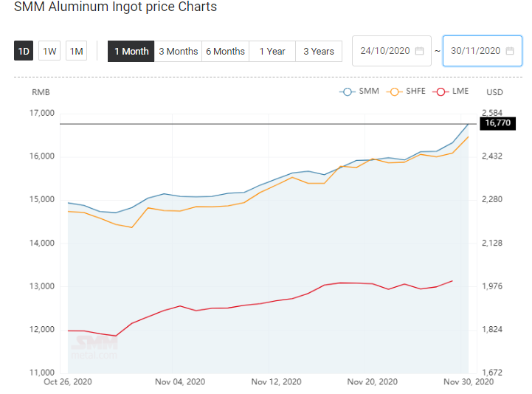Click the 11,000 RMB axis label

coord(42,373)
